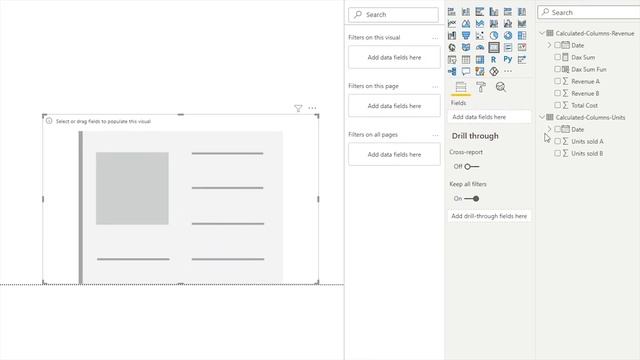Viewport: 640px width, 360px height.
Task: Select the Treemap visual
Action: pyautogui.click(x=522, y=36)
